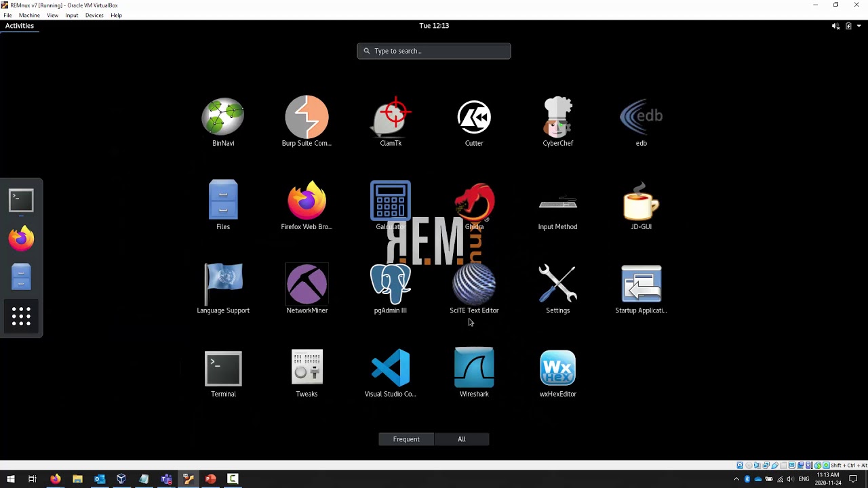The width and height of the screenshot is (868, 488).
Task: Click the ENG language indicator
Action: coord(804,479)
